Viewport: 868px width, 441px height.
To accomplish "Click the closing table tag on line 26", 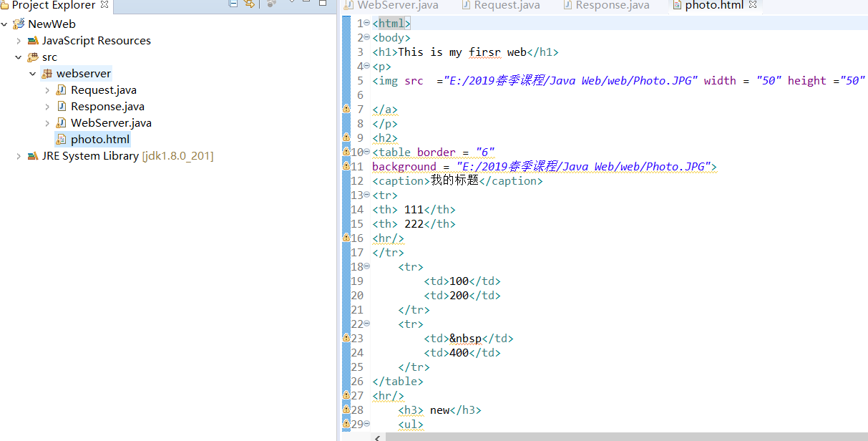I will pos(398,381).
